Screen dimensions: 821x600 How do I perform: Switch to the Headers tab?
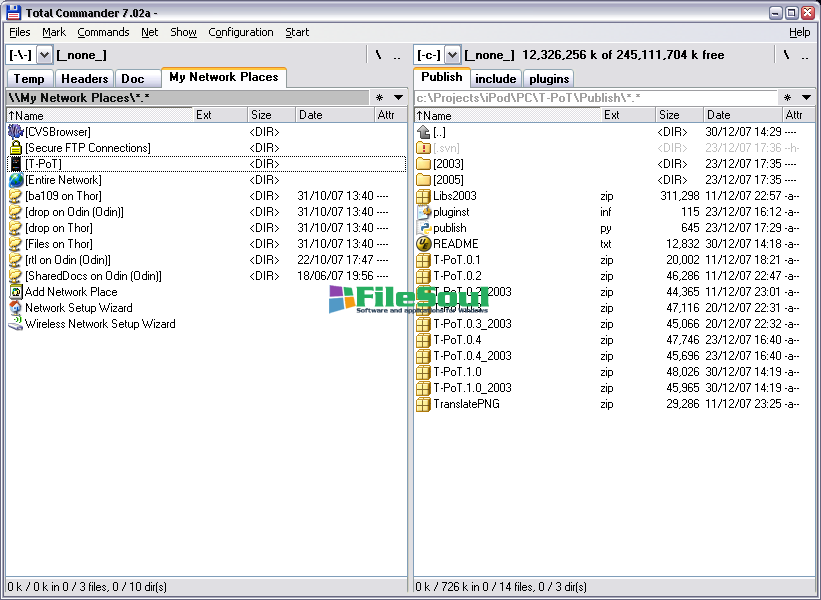point(84,79)
